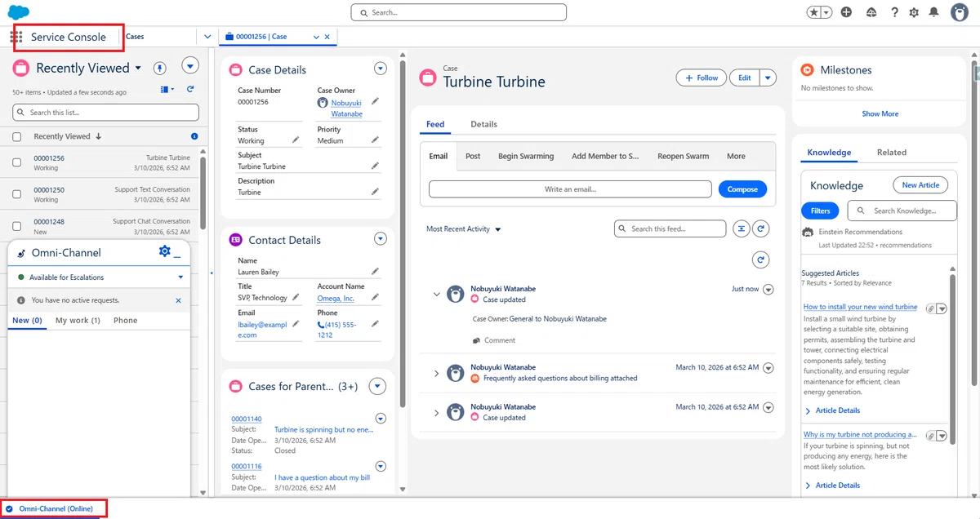Open the Omni-Channel Phone tab
980x519 pixels.
pyautogui.click(x=125, y=321)
